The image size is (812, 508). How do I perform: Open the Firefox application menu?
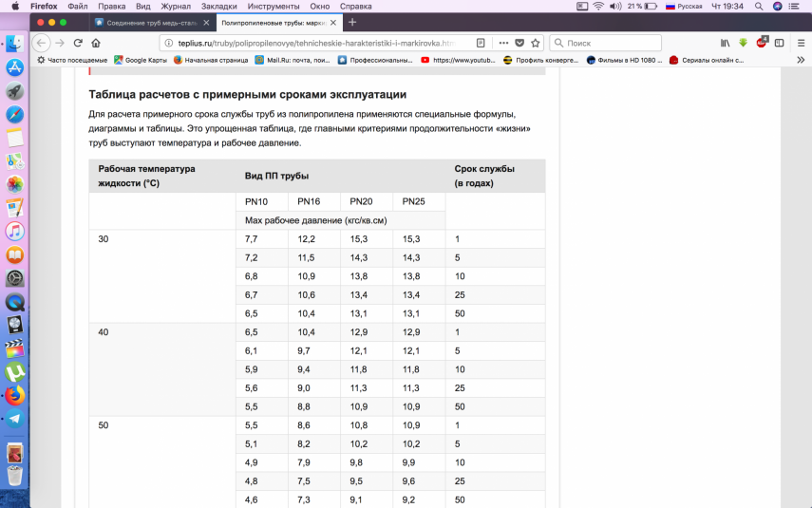click(44, 7)
